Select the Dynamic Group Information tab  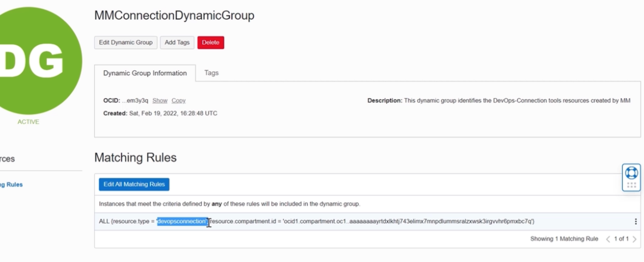pyautogui.click(x=145, y=73)
